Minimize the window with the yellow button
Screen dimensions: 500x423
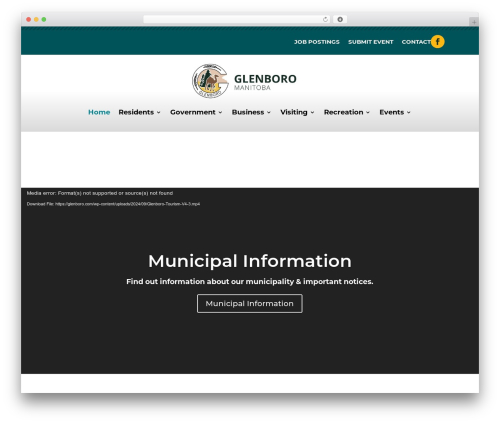point(36,19)
